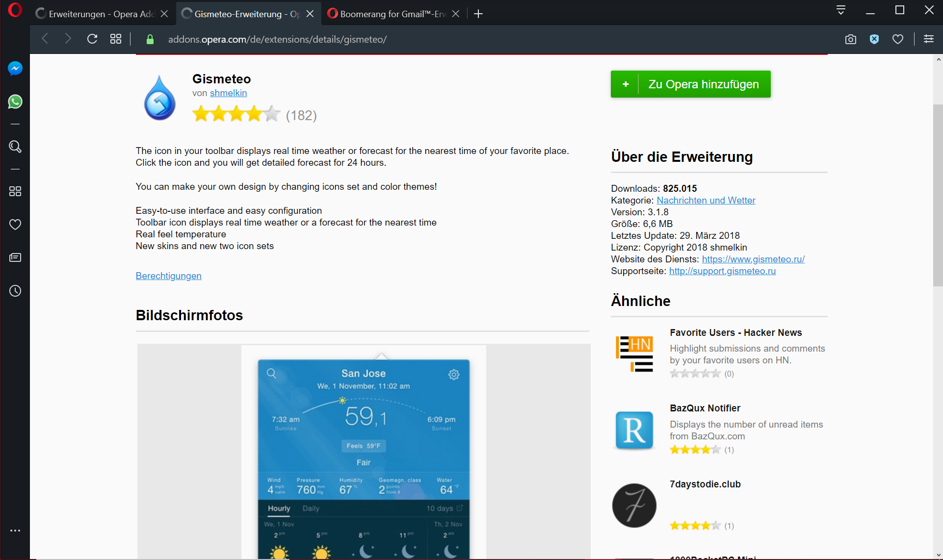Open browsing history clock icon
Image resolution: width=943 pixels, height=560 pixels.
[x=15, y=291]
